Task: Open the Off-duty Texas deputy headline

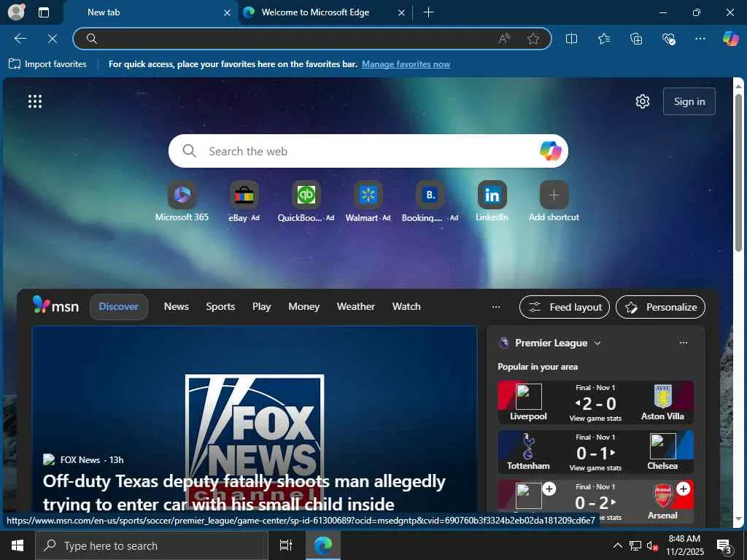Action: coord(244,493)
